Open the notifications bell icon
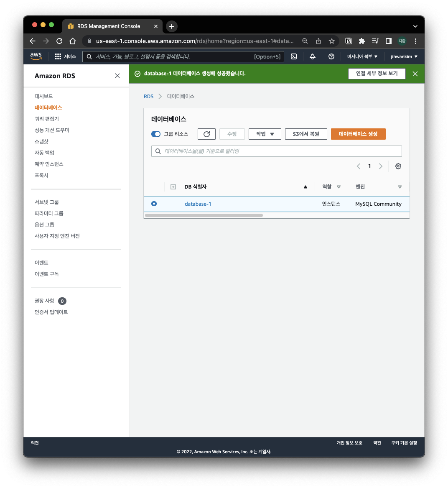 pyautogui.click(x=312, y=56)
